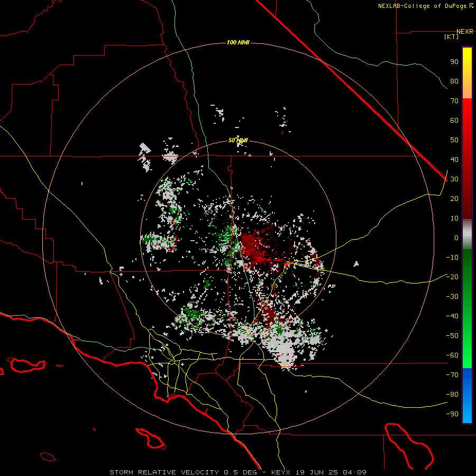Select the "20" value on velocity scale

click(x=454, y=199)
